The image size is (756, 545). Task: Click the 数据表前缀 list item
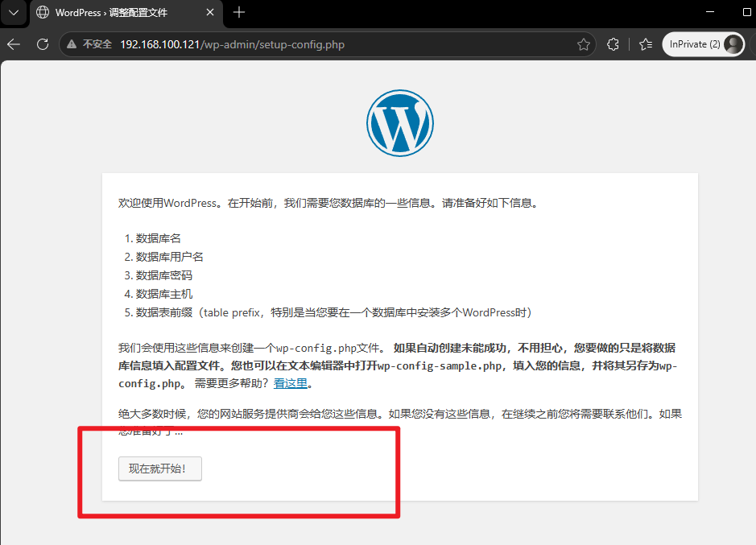point(333,312)
